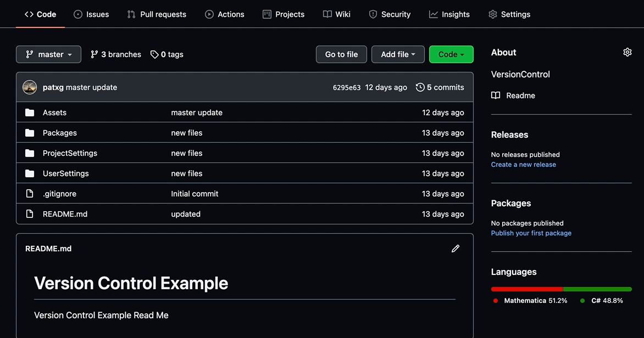Open the Packages sidebar heading

tap(511, 203)
